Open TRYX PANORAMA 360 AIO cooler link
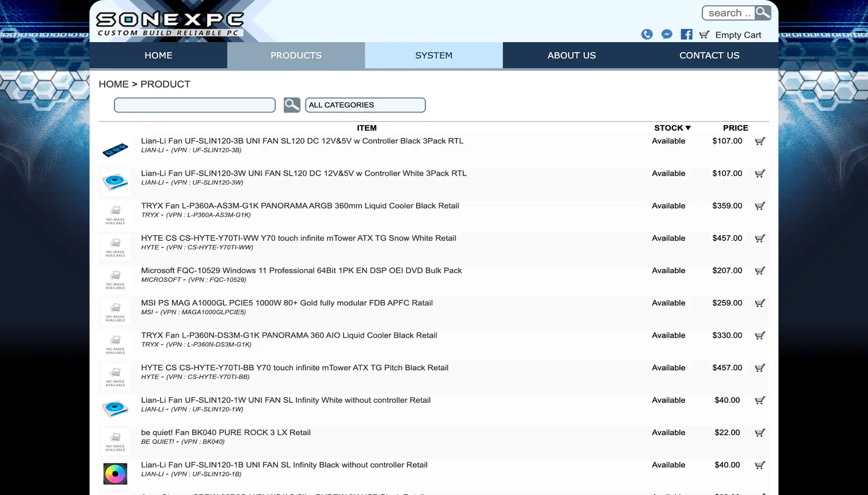868x495 pixels. [289, 335]
